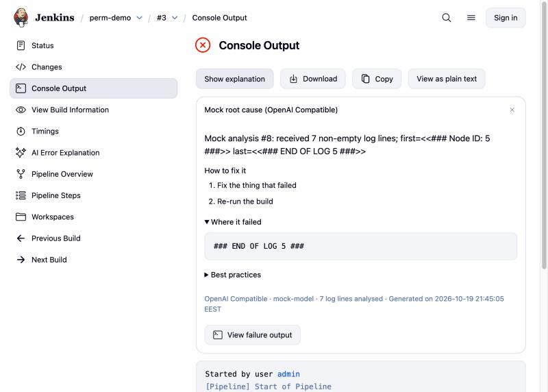
Task: Go to Pipeline Steps in sidebar
Action: 93,195
